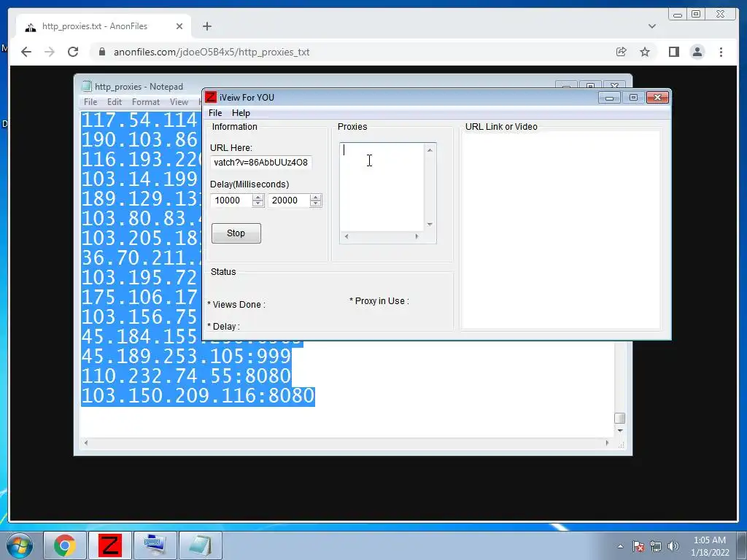
Task: Click Proxies list scroll down arrow
Action: point(430,225)
